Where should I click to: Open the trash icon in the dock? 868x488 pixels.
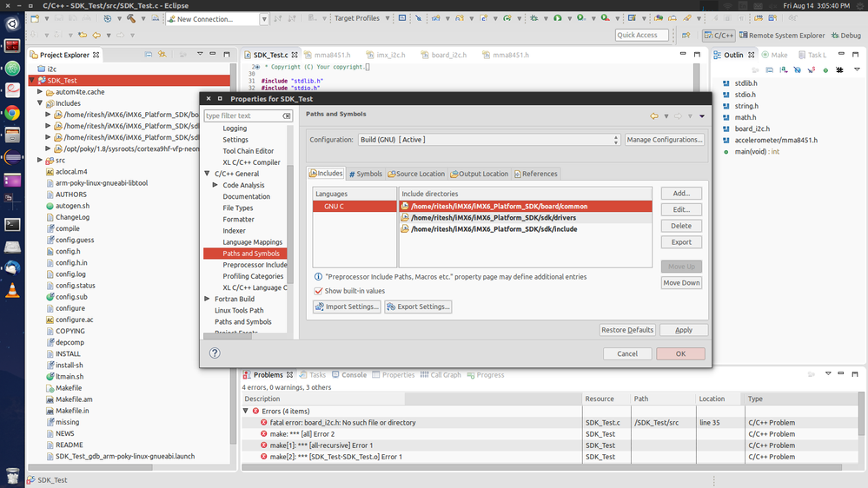[x=12, y=475]
